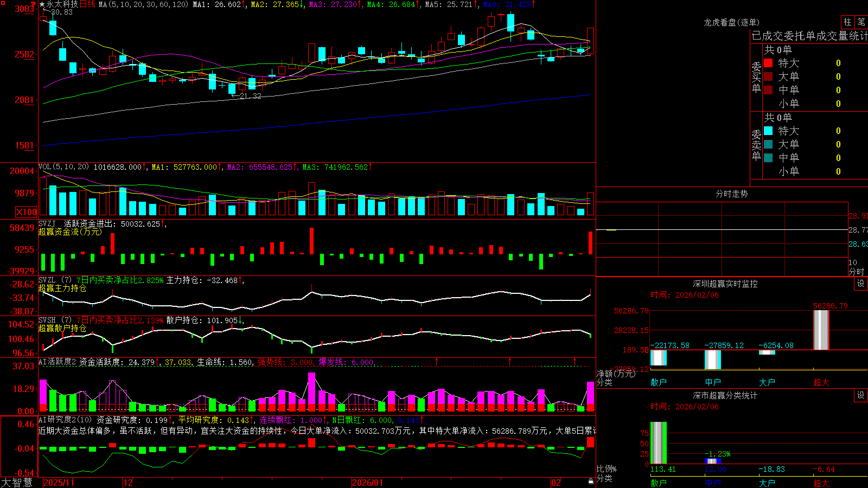Click the 强势线: 3.000 label

tap(285, 362)
